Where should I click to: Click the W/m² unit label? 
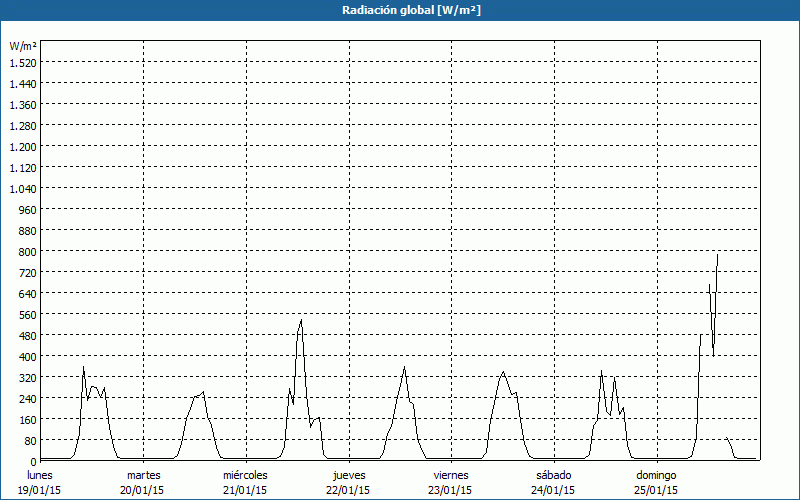pos(23,46)
